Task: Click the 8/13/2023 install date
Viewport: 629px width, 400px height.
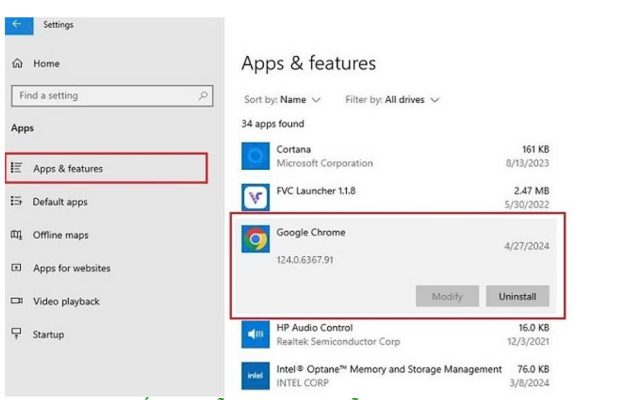Action: 528,163
